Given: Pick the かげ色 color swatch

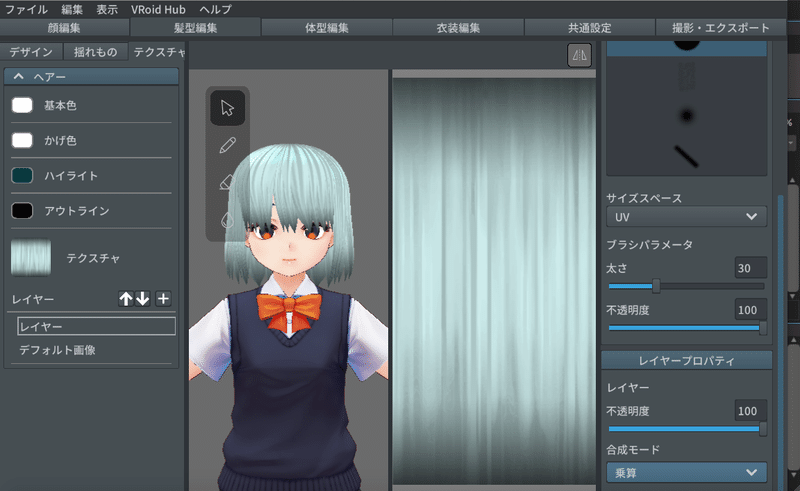Looking at the screenshot, I should point(22,140).
